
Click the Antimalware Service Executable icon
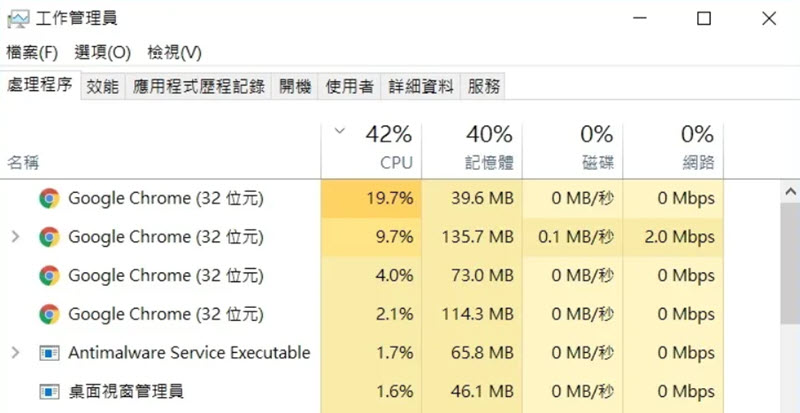pos(49,353)
